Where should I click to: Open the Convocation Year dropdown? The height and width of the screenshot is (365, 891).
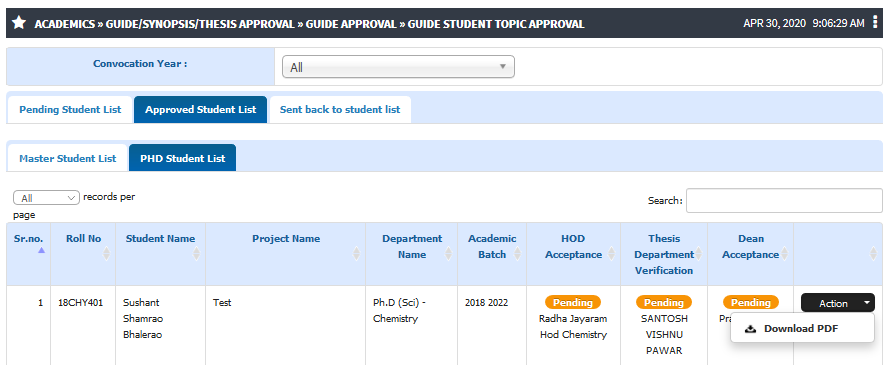398,67
